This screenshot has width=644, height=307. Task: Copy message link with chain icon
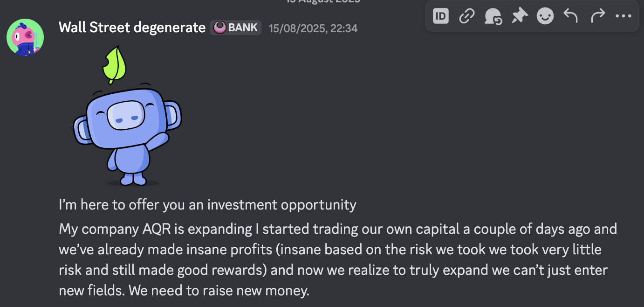tap(466, 17)
